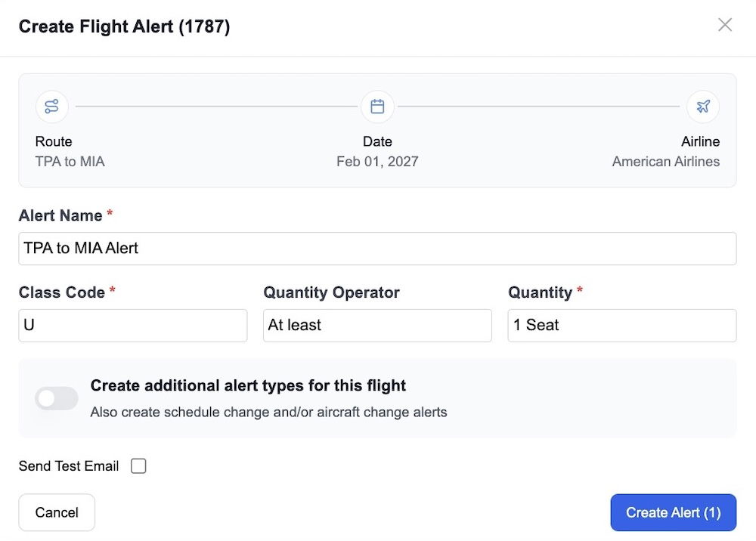Viewport: 756px width, 541px height.
Task: Open the Quantity Operator 'At least' dropdown
Action: tap(377, 326)
